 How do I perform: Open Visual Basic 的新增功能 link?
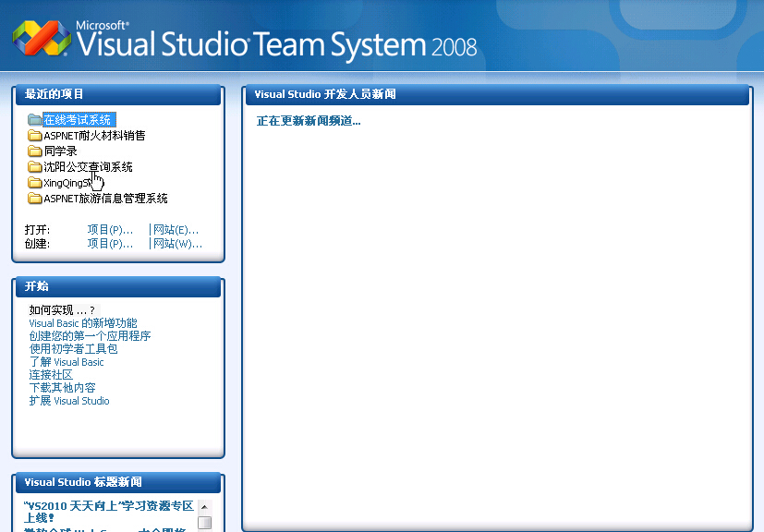coord(83,323)
